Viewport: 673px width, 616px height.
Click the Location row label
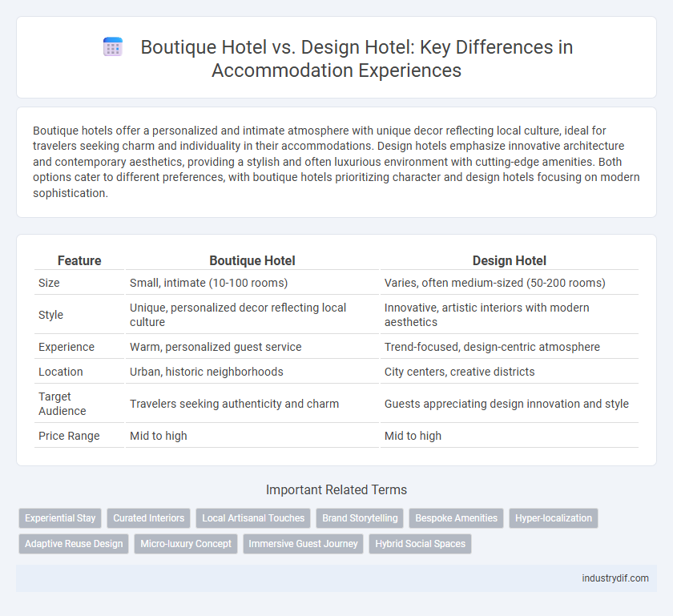point(61,372)
